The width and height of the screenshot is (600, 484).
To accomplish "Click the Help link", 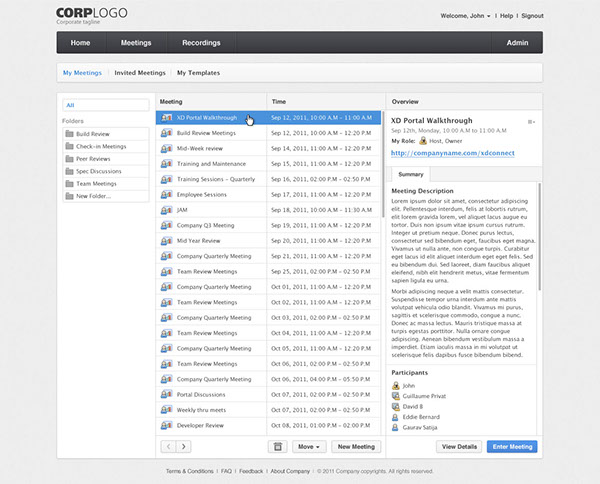I will tap(506, 16).
